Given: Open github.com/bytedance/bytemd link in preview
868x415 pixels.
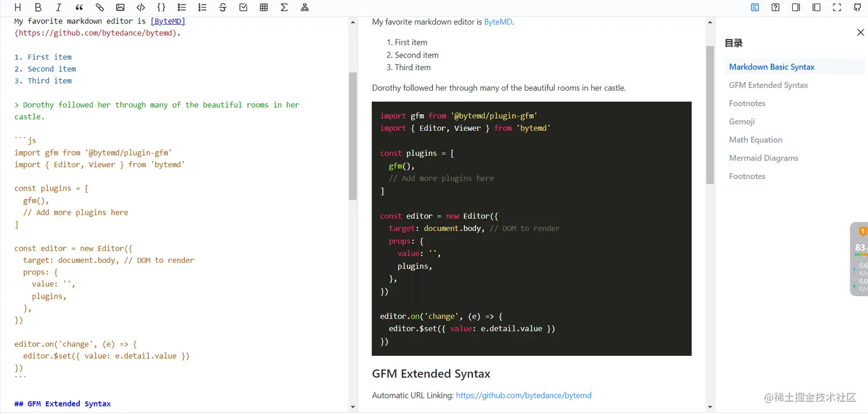Looking at the screenshot, I should pos(524,395).
